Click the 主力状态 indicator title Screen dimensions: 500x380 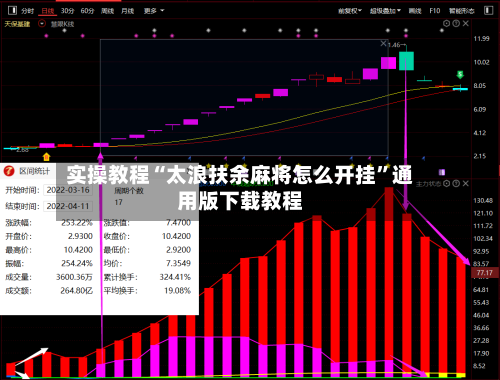pos(428,184)
